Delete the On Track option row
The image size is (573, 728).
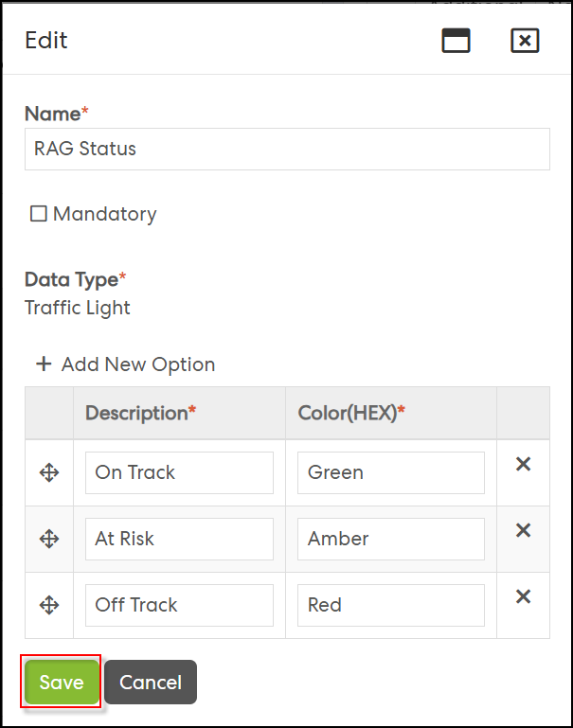click(524, 464)
